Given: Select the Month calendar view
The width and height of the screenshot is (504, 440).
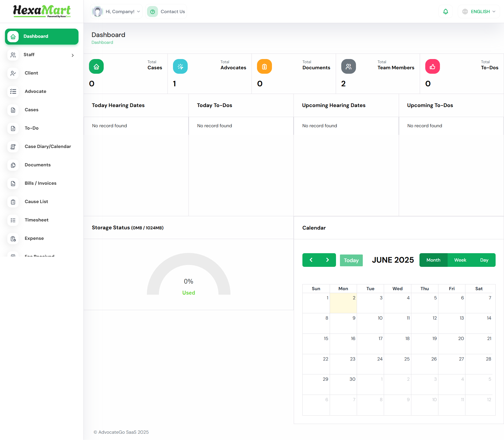Looking at the screenshot, I should [x=433, y=260].
